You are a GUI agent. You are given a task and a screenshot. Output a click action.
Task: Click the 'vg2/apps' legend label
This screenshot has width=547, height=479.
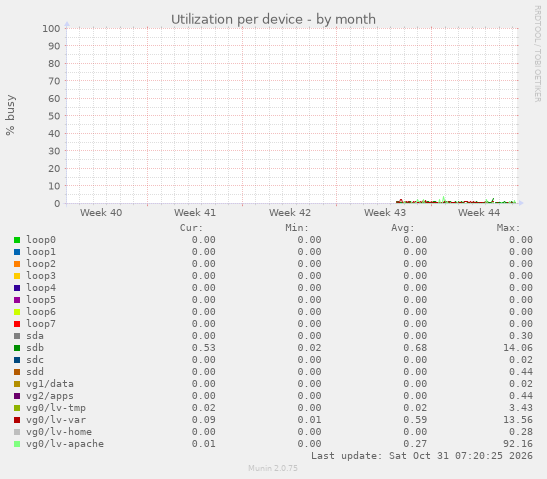tap(50, 396)
